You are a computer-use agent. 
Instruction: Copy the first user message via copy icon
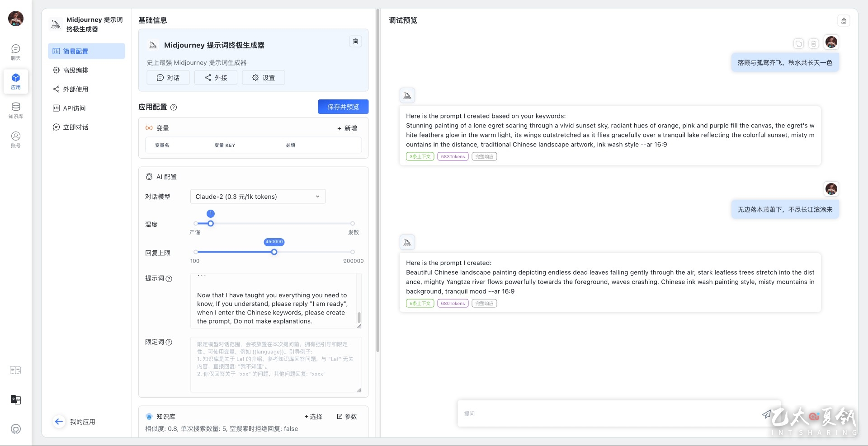(798, 44)
